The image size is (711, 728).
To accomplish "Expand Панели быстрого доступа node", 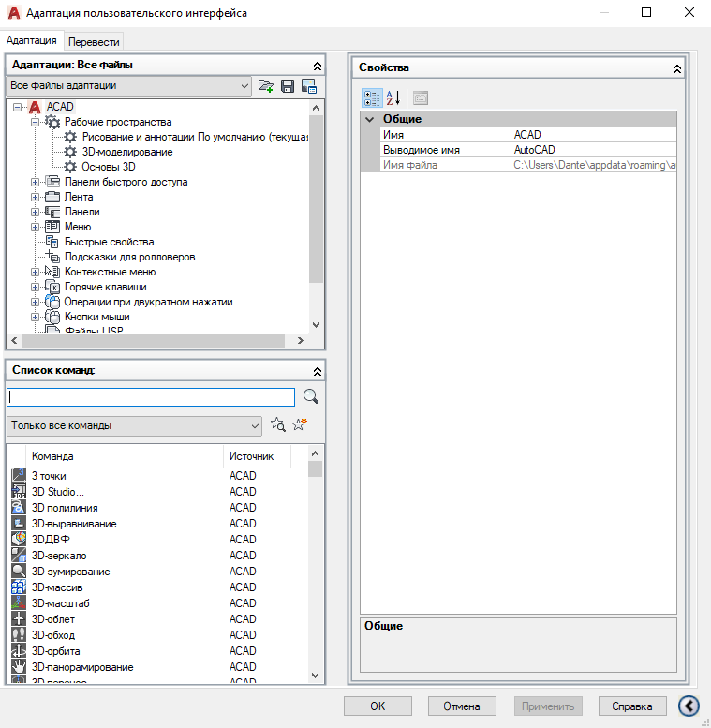I will [x=35, y=182].
